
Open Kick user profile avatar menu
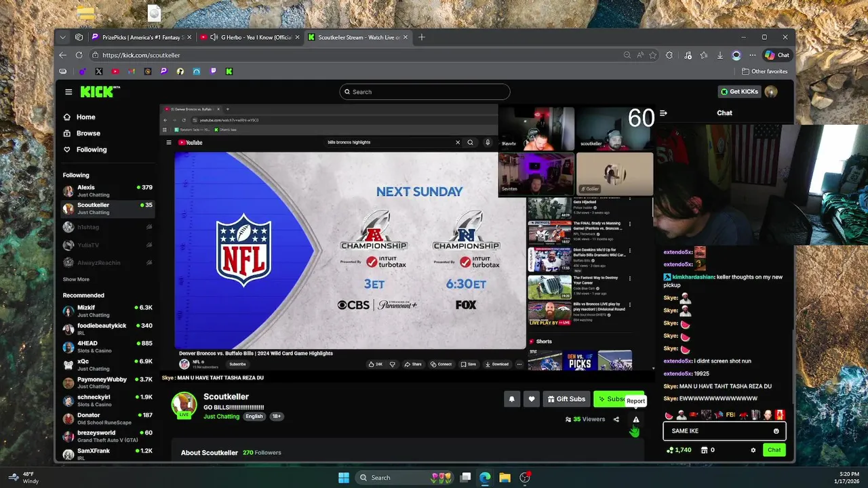tap(770, 91)
